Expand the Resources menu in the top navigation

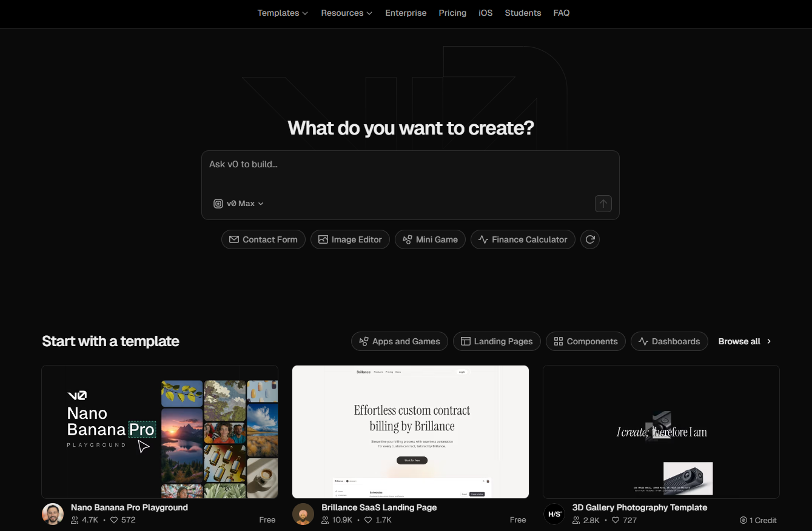point(346,13)
